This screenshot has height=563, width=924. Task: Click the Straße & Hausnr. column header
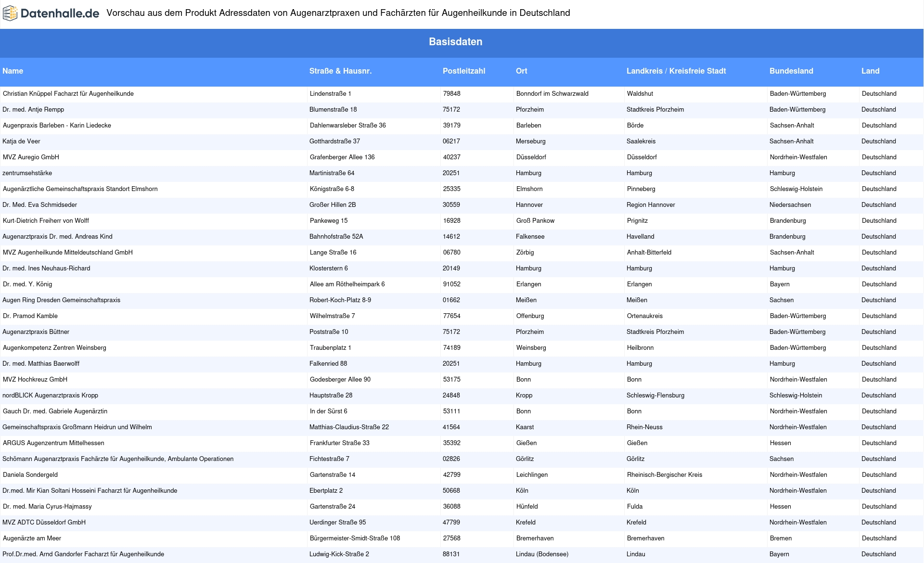[x=340, y=71]
